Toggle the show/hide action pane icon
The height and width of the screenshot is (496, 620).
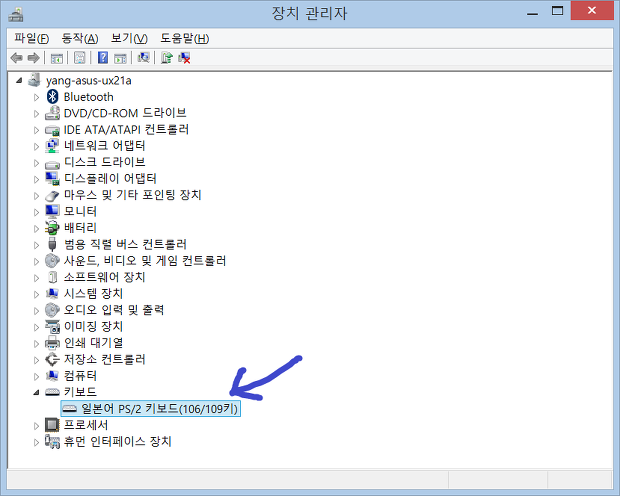120,58
